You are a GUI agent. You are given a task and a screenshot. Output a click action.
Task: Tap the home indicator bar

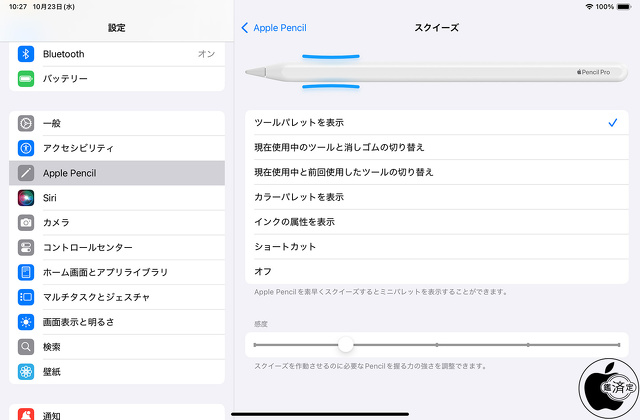320,414
